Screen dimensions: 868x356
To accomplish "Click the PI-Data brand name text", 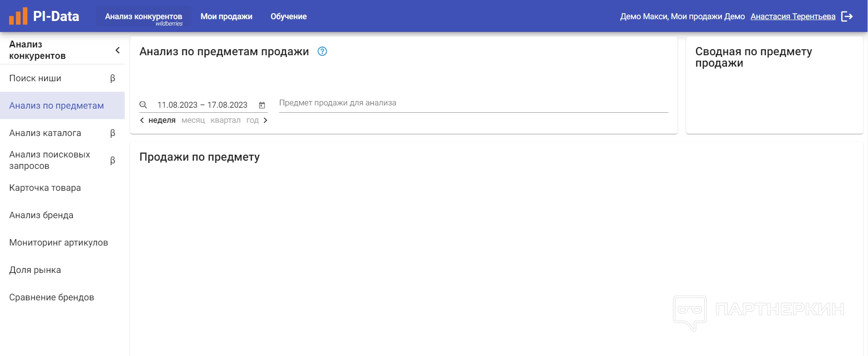I will click(56, 16).
